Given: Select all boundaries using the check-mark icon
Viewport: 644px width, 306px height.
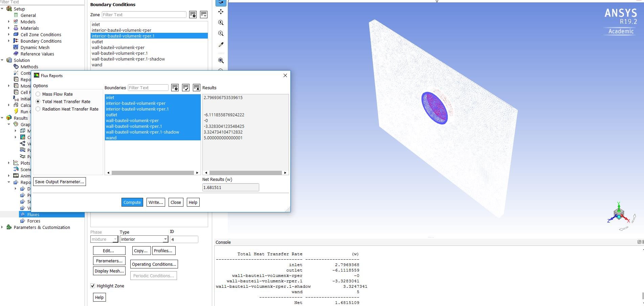Looking at the screenshot, I should tap(186, 87).
